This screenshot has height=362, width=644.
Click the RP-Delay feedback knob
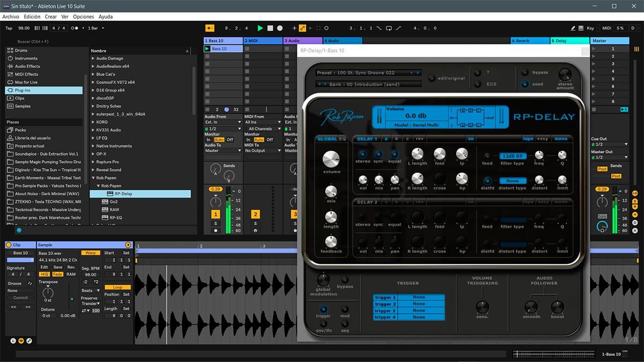point(331,241)
